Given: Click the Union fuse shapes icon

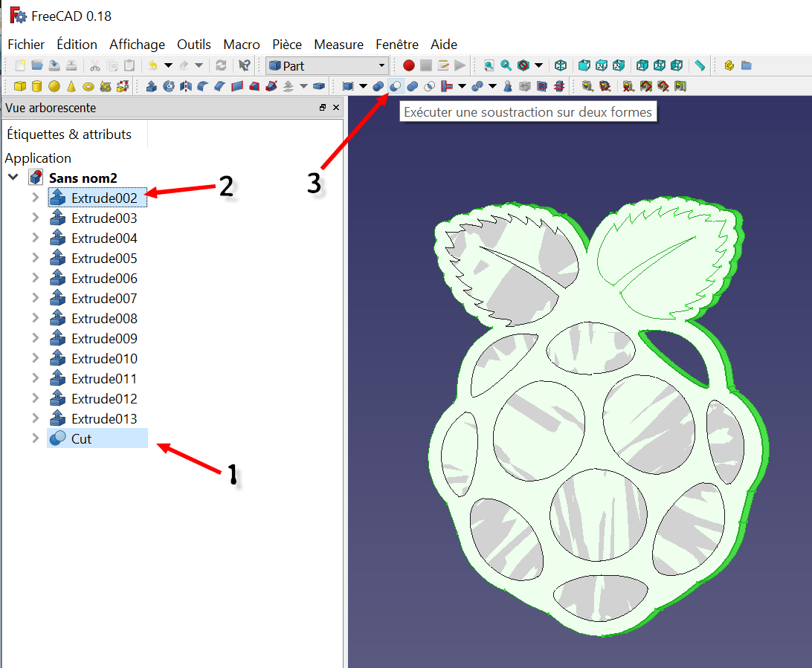Looking at the screenshot, I should [412, 86].
